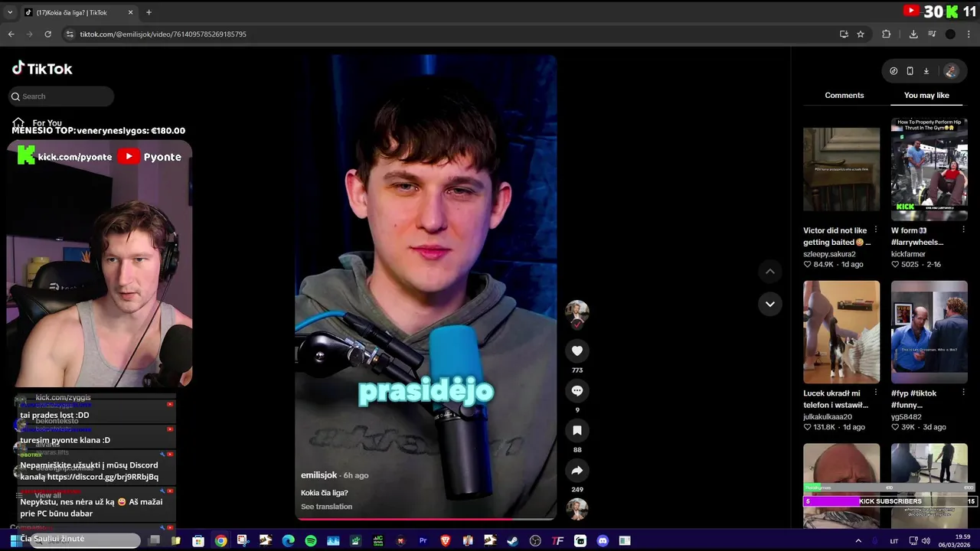980x551 pixels.
Task: Open the emilisjok username link
Action: click(318, 475)
